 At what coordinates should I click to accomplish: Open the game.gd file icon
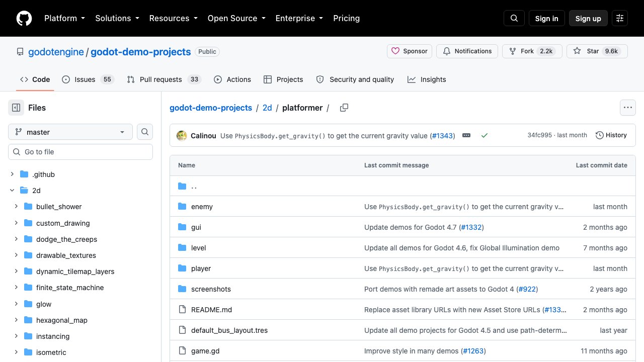pos(182,351)
